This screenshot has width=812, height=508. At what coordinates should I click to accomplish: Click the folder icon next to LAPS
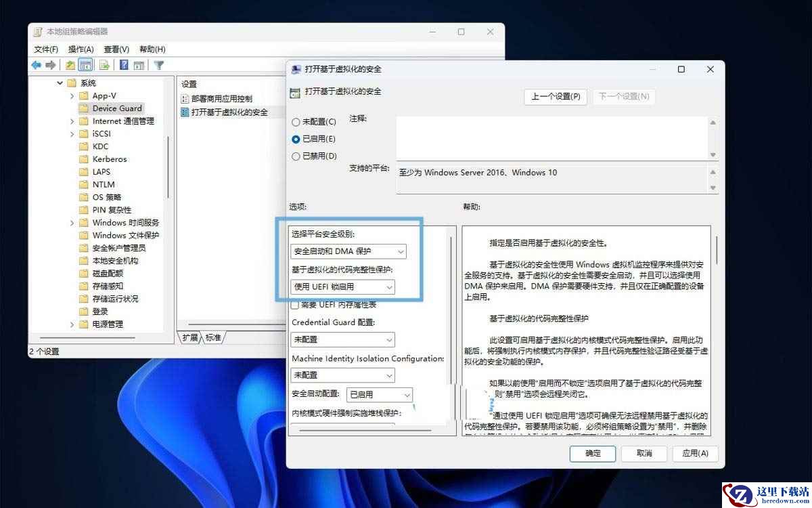tap(84, 172)
